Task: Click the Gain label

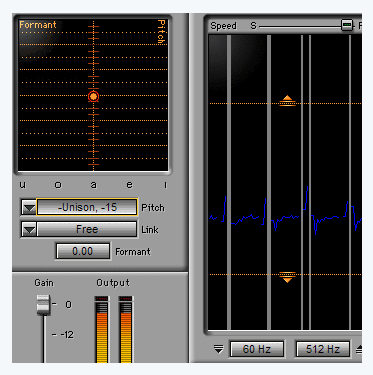Action: click(44, 283)
